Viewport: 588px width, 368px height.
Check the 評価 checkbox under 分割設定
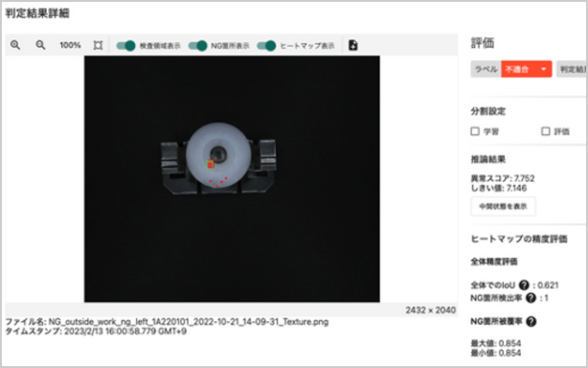pos(546,131)
